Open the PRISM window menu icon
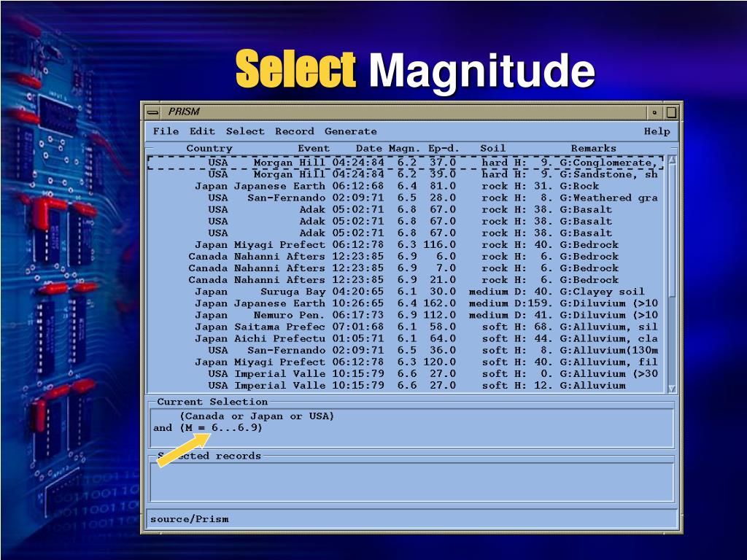The height and width of the screenshot is (560, 747). (x=153, y=112)
